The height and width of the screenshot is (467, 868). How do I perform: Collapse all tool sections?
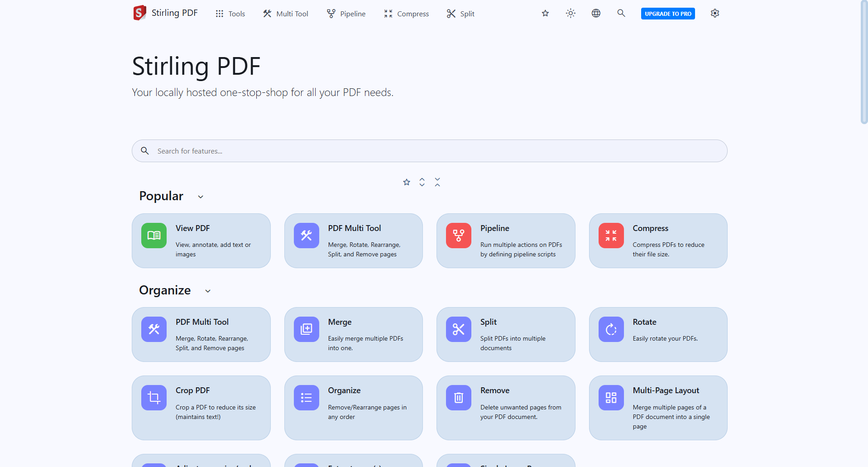coord(437,182)
